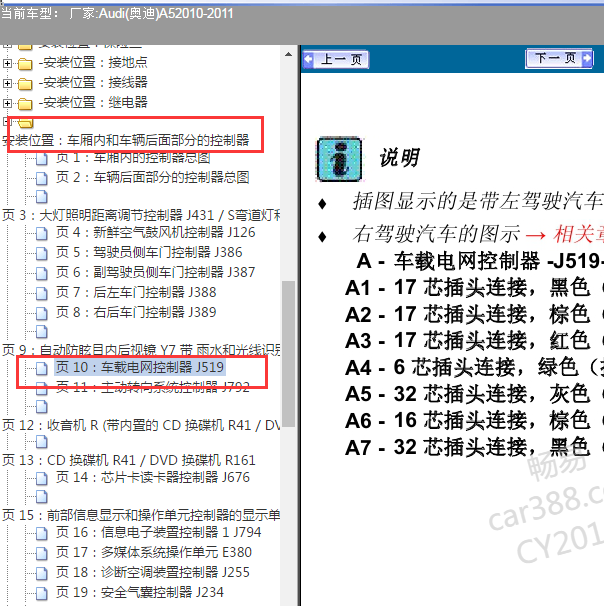Click the blue info 说明 icon

pyautogui.click(x=339, y=159)
